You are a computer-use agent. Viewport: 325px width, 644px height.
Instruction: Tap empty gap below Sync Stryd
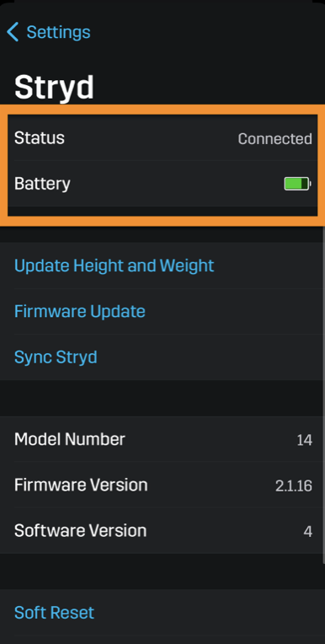(162, 398)
